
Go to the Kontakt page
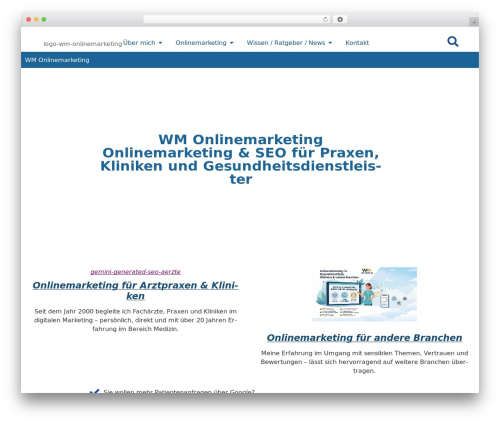coord(357,43)
